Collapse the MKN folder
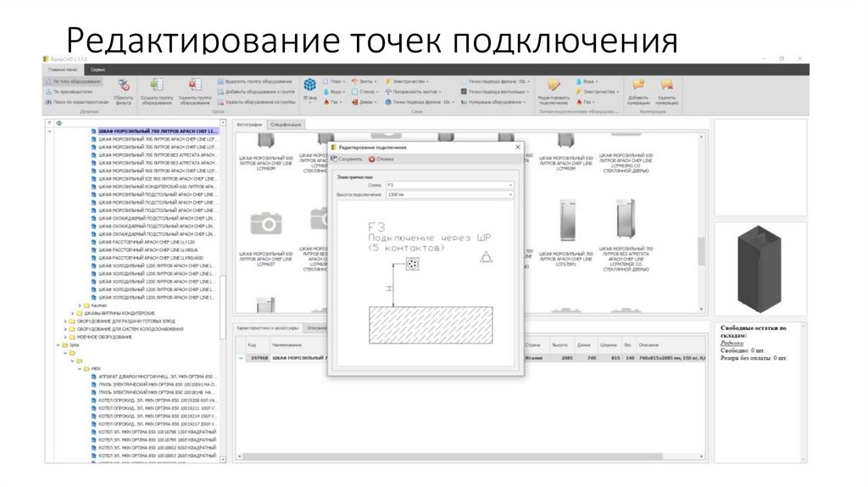 80,368
